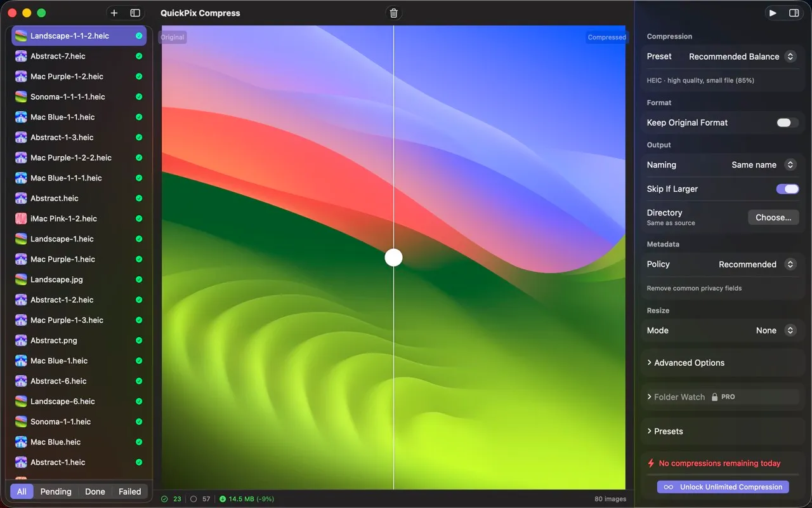Toggle the left sidebar panel icon
Viewport: 812px width, 508px height.
[x=135, y=13]
